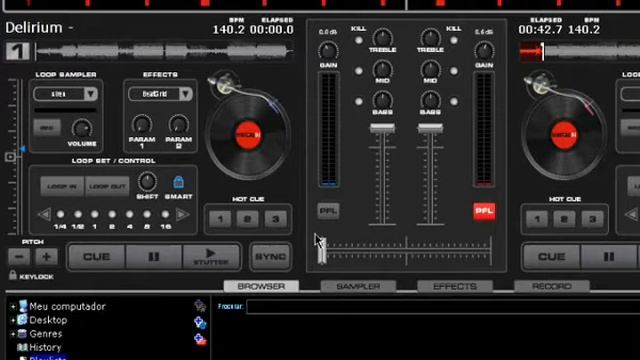Trigger right deck hot cue 2
This screenshot has width=640, height=360.
coord(564,219)
